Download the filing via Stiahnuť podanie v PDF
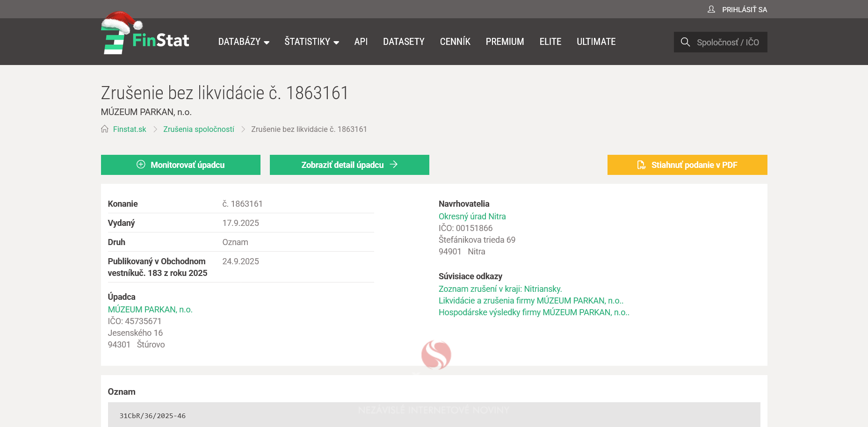The image size is (868, 427). pos(694,165)
